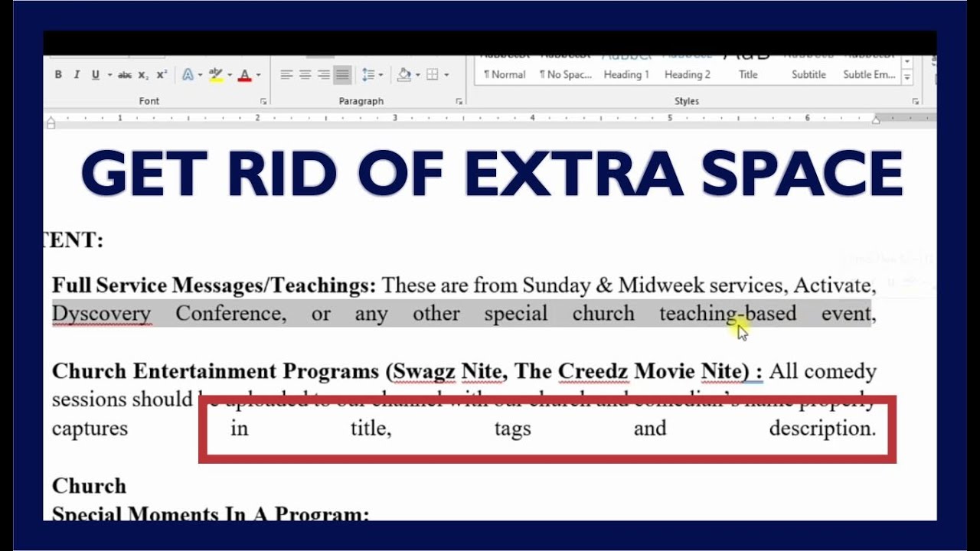
Task: Apply subscript formatting
Action: (x=143, y=75)
